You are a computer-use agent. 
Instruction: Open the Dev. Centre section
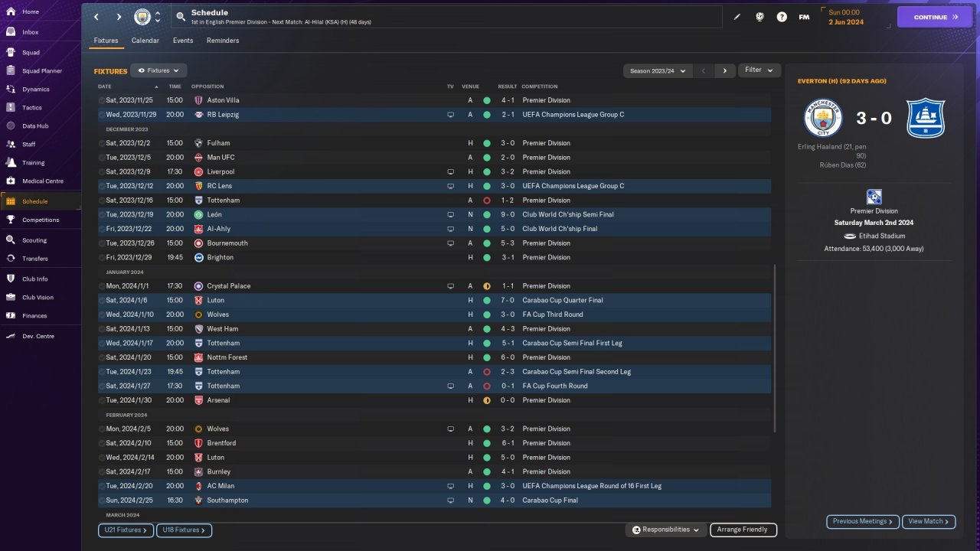pos(38,337)
